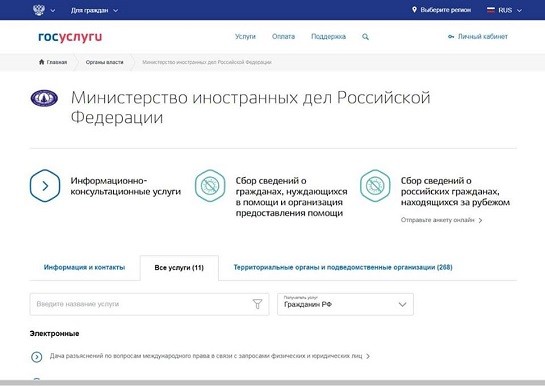Go to Госуслуги logo homepage
The height and width of the screenshot is (386, 545).
pyautogui.click(x=70, y=36)
